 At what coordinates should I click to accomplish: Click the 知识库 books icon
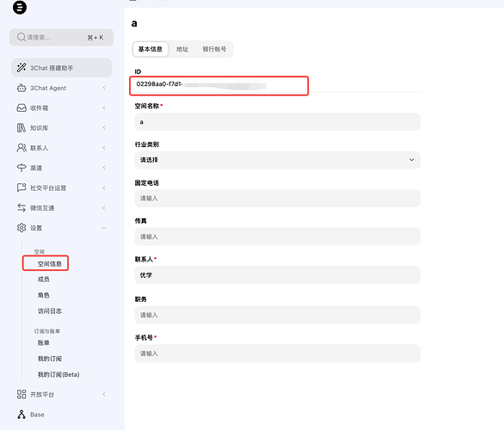(22, 128)
